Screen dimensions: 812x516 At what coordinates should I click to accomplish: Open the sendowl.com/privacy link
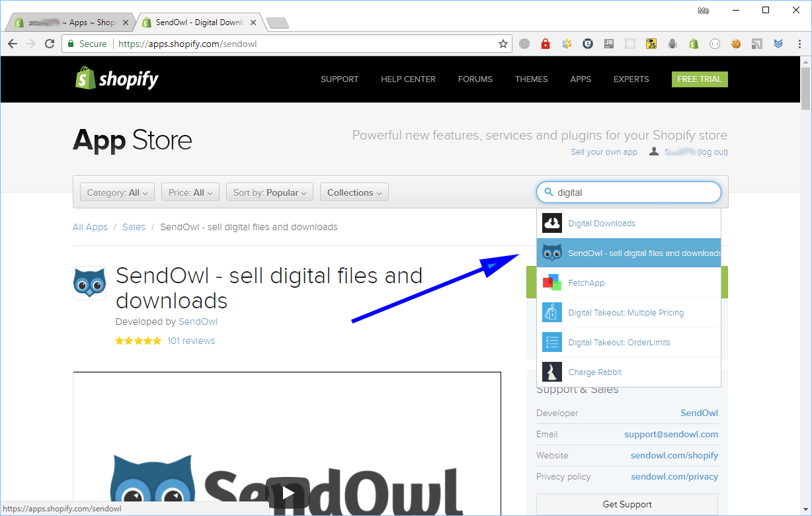pos(674,476)
